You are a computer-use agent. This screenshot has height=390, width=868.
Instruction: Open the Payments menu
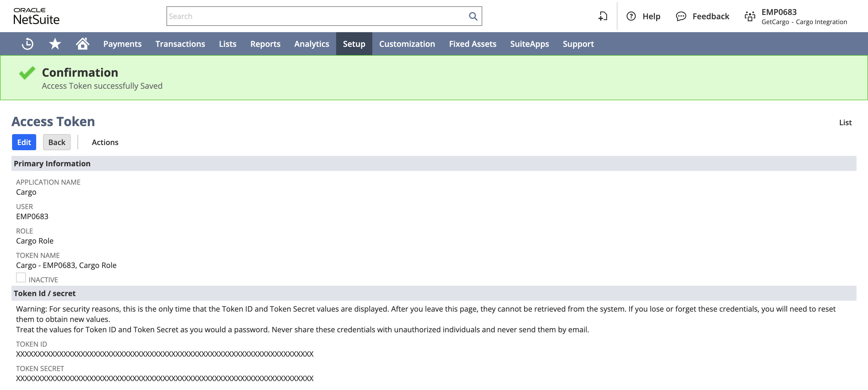click(122, 44)
